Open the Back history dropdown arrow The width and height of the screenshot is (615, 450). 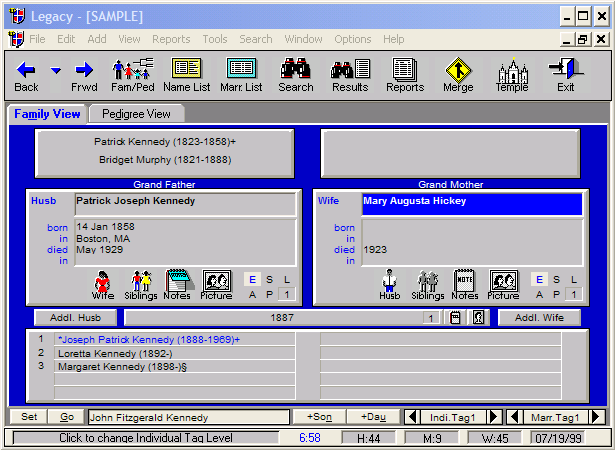pyautogui.click(x=56, y=71)
